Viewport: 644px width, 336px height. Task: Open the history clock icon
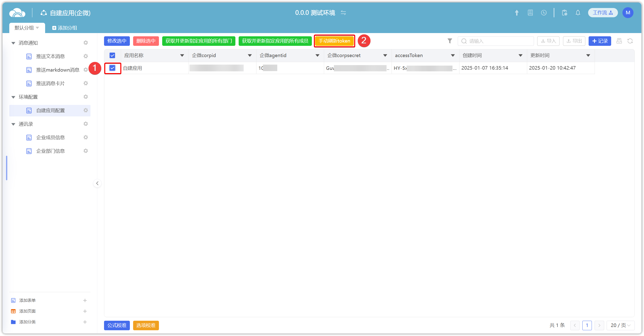(544, 13)
